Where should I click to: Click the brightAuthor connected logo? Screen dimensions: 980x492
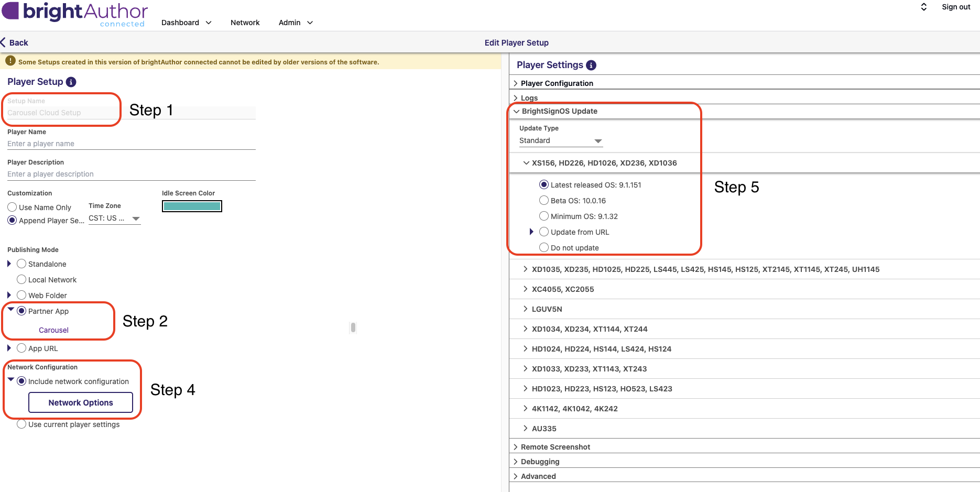[75, 14]
